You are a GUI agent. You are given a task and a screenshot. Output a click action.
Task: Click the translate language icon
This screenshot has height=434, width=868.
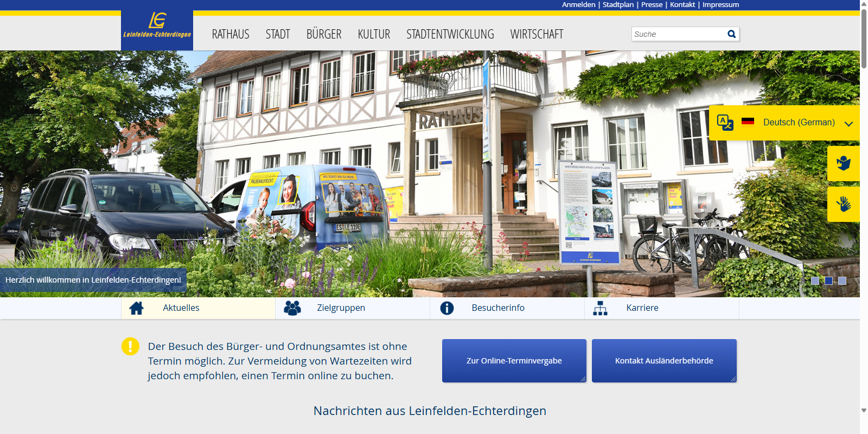725,123
